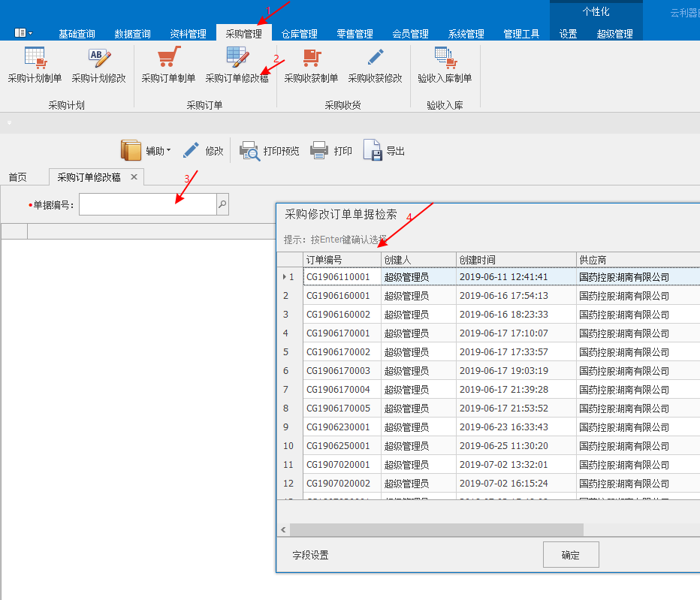
Task: Open the 管理工具 ribbon tab
Action: point(521,34)
